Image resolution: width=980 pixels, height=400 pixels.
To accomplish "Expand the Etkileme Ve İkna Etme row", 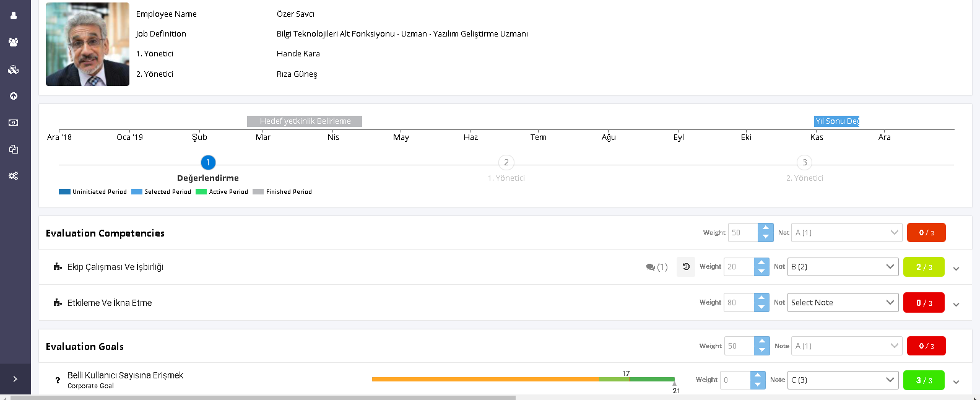I will click(956, 305).
